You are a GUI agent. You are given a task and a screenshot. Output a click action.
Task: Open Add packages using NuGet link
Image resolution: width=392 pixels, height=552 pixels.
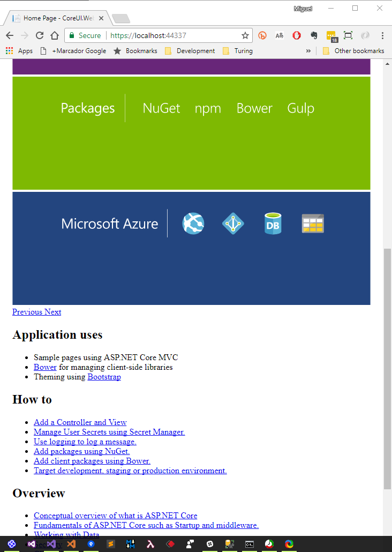81,451
